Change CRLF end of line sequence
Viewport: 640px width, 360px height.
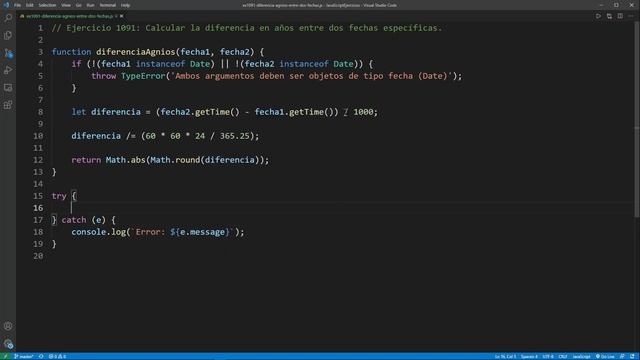[x=563, y=356]
